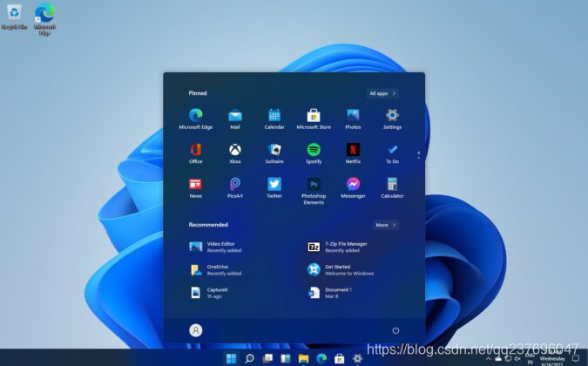
Task: Open Microsoft Store from the taskbar
Action: pos(340,358)
